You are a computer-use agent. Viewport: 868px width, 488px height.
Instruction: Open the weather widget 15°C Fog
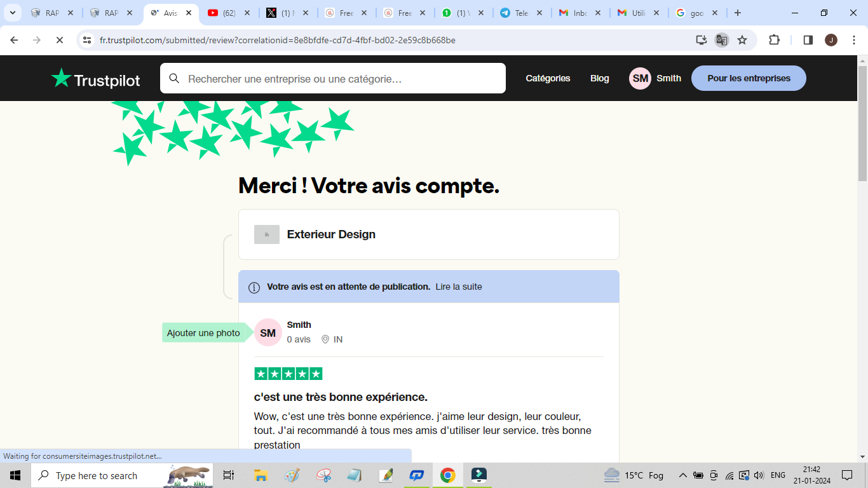[x=634, y=475]
